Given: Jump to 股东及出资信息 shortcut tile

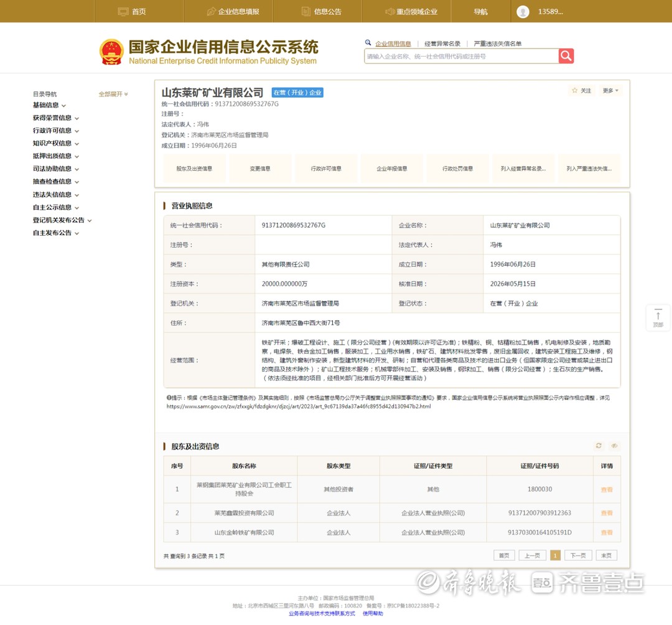Looking at the screenshot, I should (194, 169).
